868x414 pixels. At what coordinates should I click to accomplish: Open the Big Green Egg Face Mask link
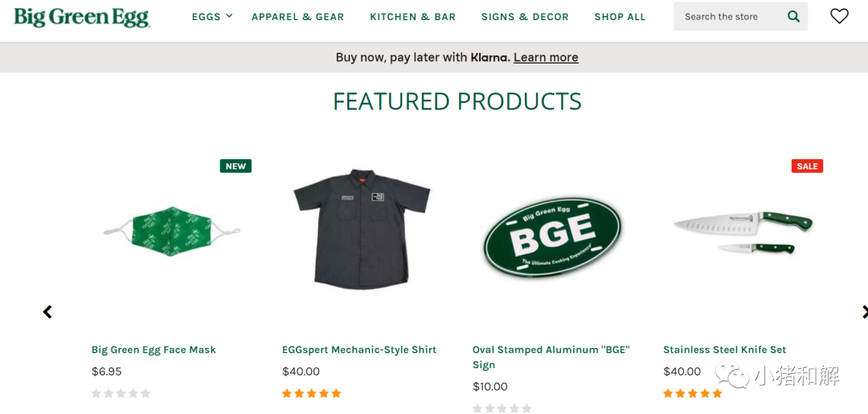tap(154, 350)
